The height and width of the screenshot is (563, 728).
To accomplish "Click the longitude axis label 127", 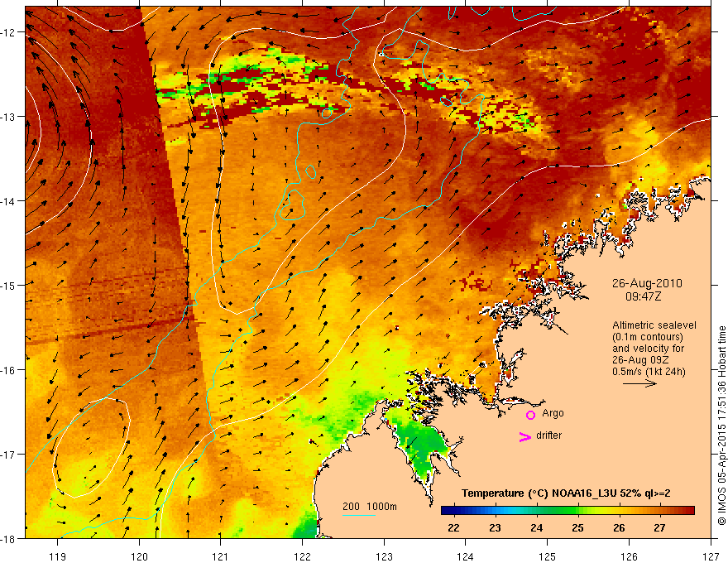I will tap(711, 556).
